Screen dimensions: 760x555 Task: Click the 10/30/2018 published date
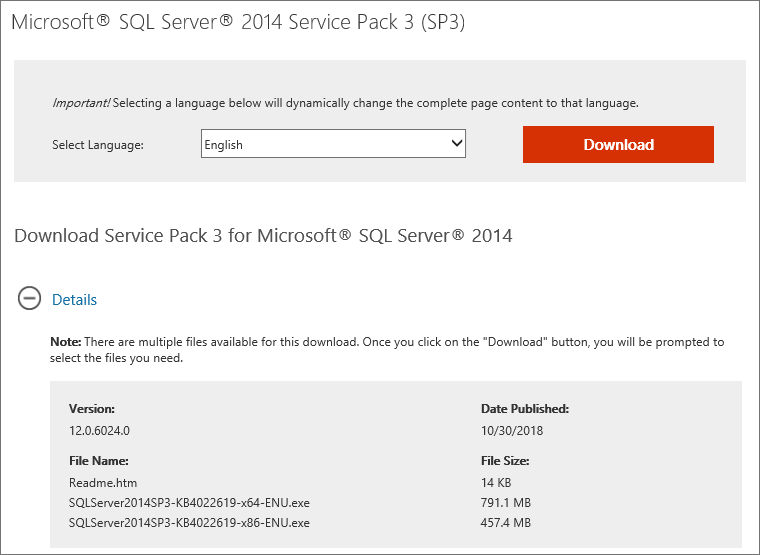click(511, 429)
